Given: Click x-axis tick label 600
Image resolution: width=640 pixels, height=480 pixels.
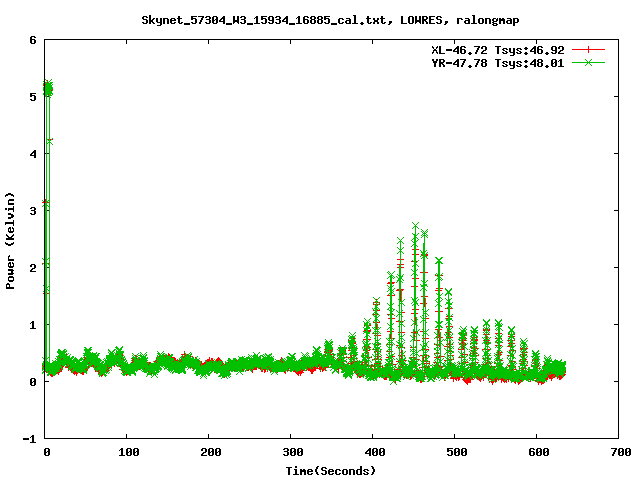Looking at the screenshot, I should pos(539,452).
